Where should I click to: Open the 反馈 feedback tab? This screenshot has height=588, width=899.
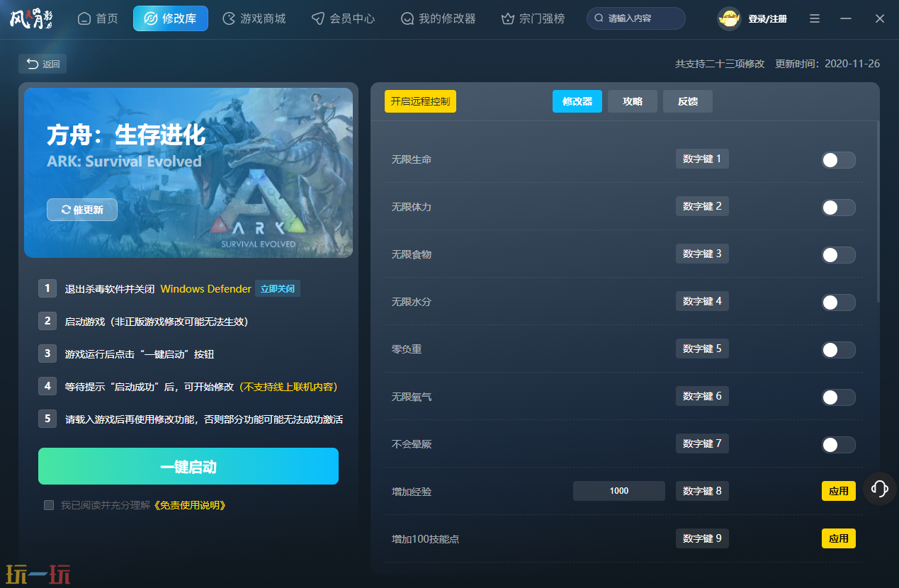click(688, 101)
